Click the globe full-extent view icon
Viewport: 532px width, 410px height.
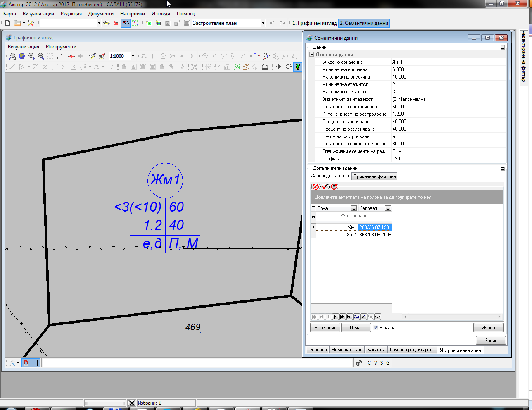click(22, 56)
